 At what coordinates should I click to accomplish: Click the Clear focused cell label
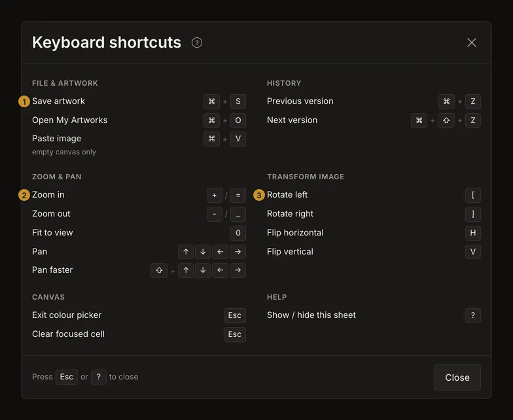tap(68, 334)
